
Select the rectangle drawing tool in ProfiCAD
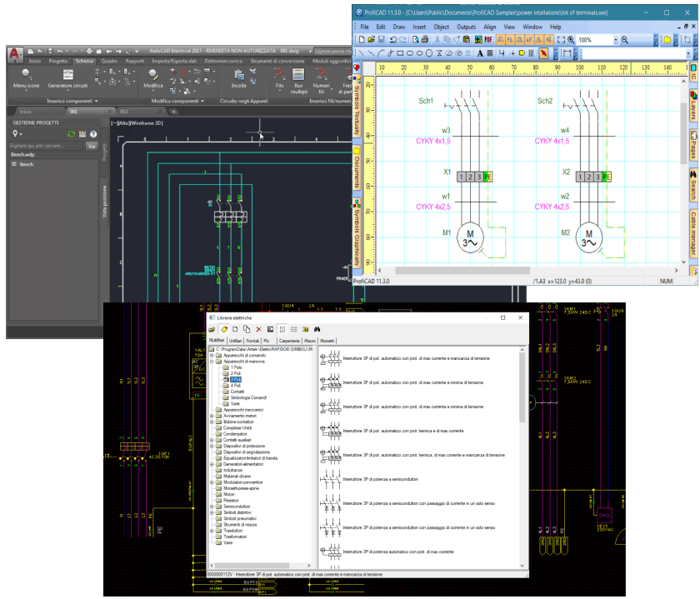click(400, 53)
